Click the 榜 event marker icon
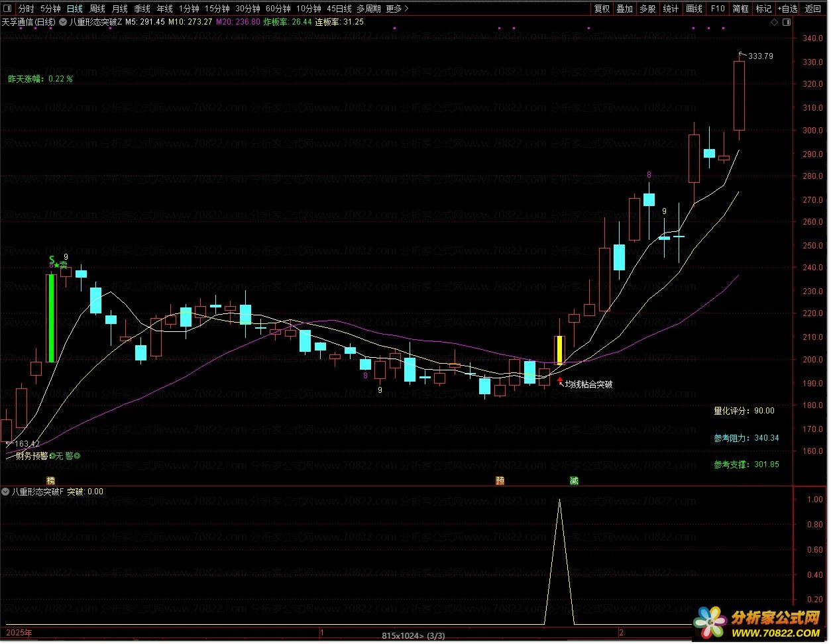Screen dimensions: 831x644 (x=50, y=480)
